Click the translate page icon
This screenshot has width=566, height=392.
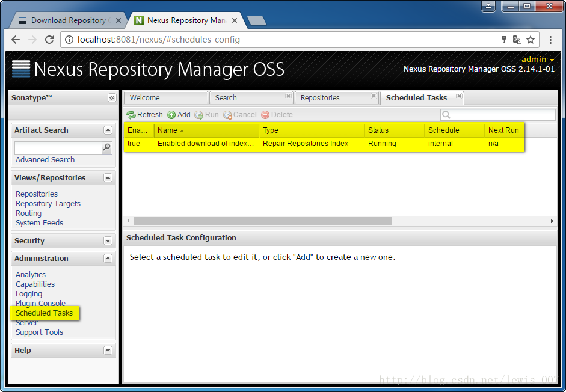(x=517, y=40)
